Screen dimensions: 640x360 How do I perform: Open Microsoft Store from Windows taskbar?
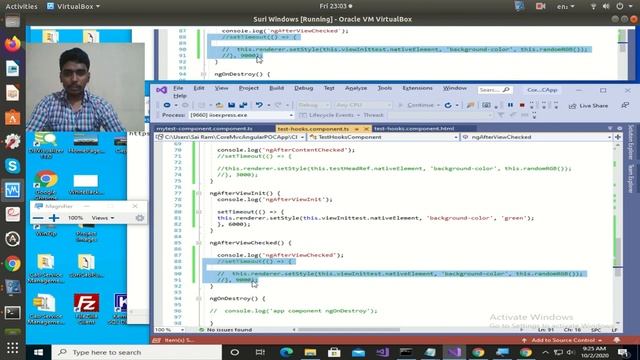[334, 352]
